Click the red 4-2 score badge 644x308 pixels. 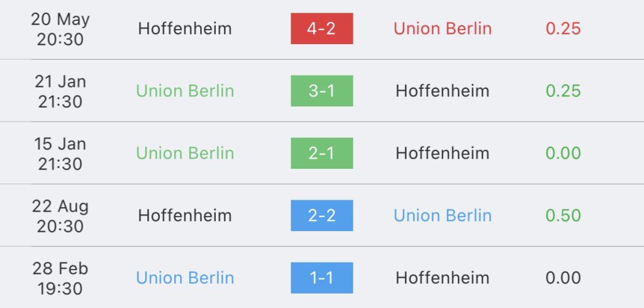click(x=321, y=28)
